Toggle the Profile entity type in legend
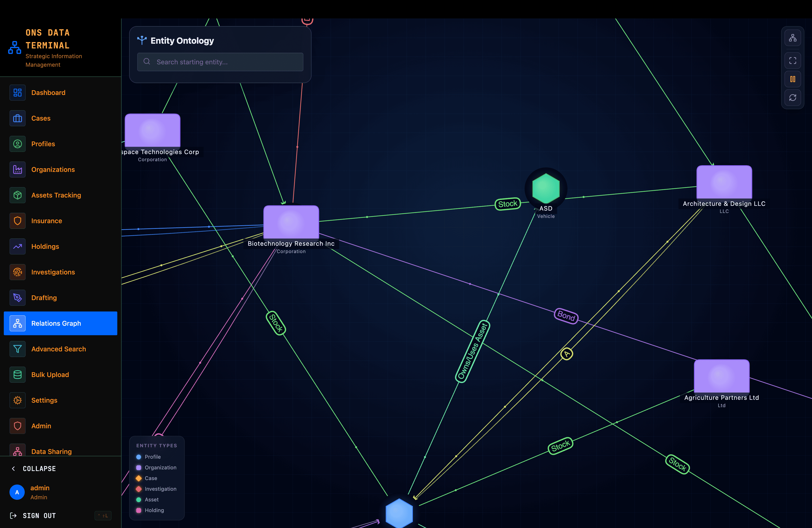Screen dimensions: 812x528 coord(138,457)
